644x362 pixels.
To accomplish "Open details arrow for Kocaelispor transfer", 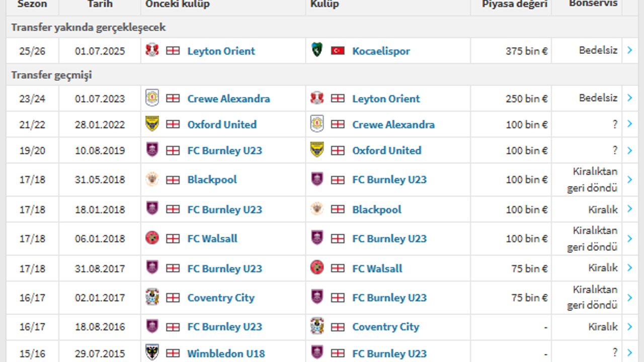I will 630,50.
